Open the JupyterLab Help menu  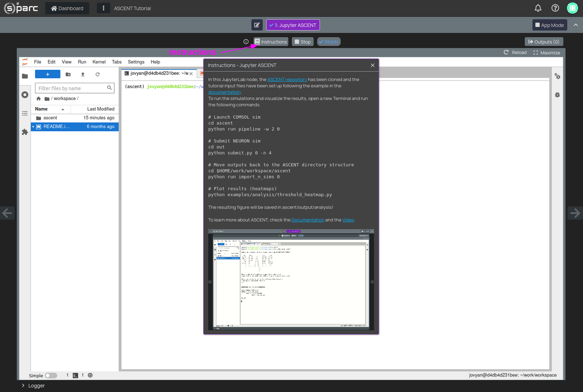click(x=155, y=62)
